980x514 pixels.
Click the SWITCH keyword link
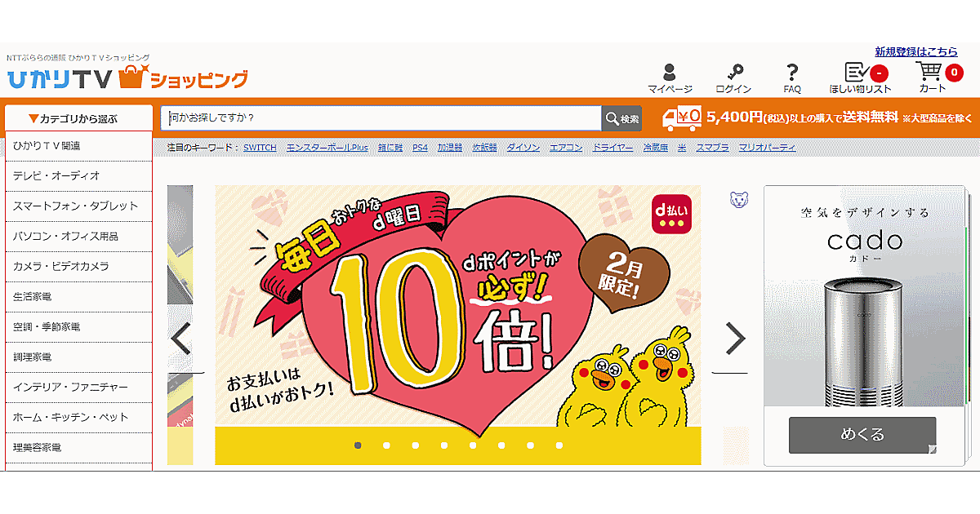click(260, 148)
